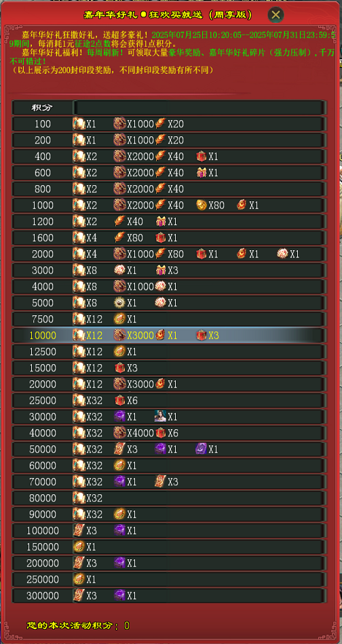This screenshot has height=644, width=342.
Task: Click the activity points value at bottom
Action: 127,626
